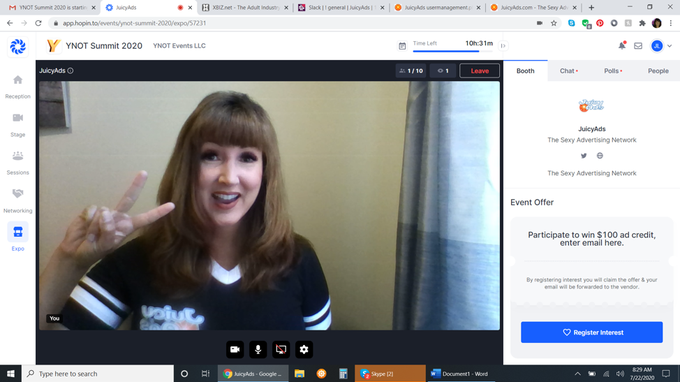Viewport: 680px width, 382px height.
Task: Open the Cortana circle icon on the taskbar
Action: click(x=184, y=373)
